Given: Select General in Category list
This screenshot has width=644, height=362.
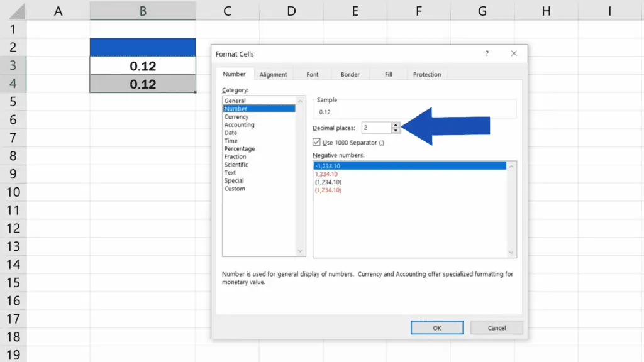Looking at the screenshot, I should click(258, 101).
